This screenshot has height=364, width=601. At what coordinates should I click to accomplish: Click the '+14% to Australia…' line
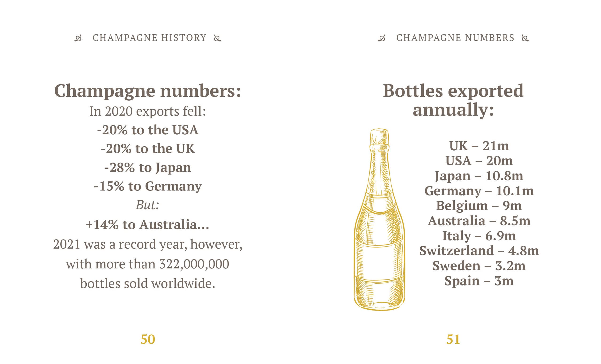point(148,224)
